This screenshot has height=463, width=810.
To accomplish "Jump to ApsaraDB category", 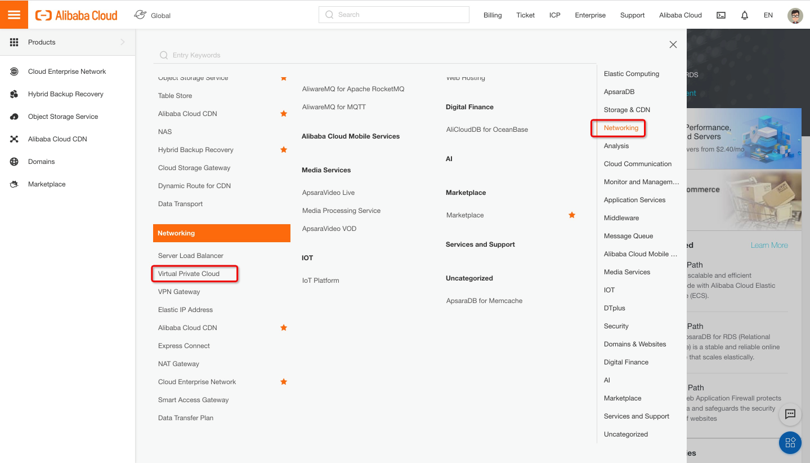I will pyautogui.click(x=619, y=91).
